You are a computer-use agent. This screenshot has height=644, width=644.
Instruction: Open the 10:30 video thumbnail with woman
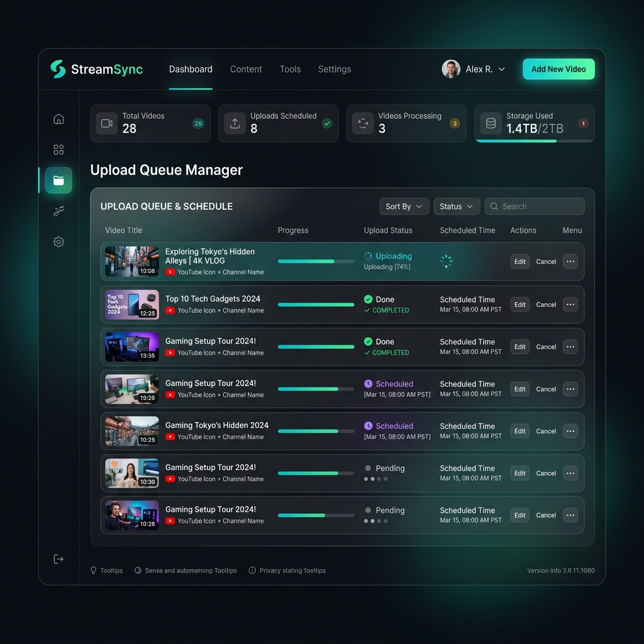[x=132, y=473]
